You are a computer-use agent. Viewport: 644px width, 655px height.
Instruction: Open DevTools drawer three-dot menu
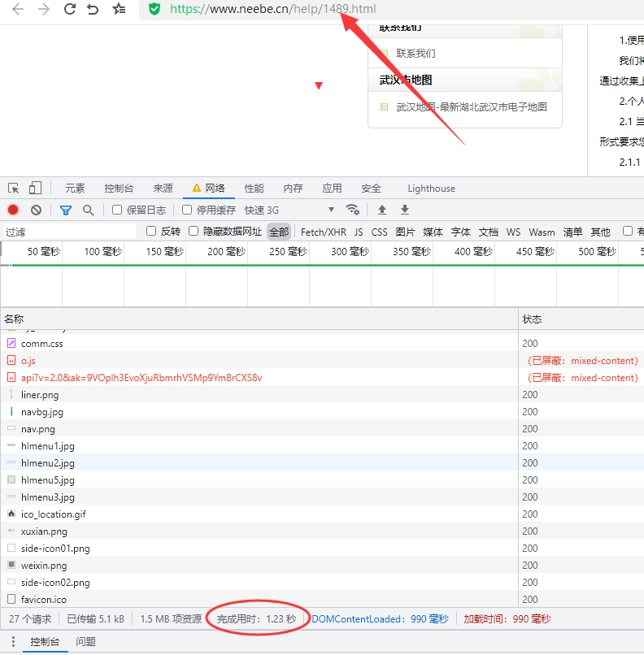point(13,642)
